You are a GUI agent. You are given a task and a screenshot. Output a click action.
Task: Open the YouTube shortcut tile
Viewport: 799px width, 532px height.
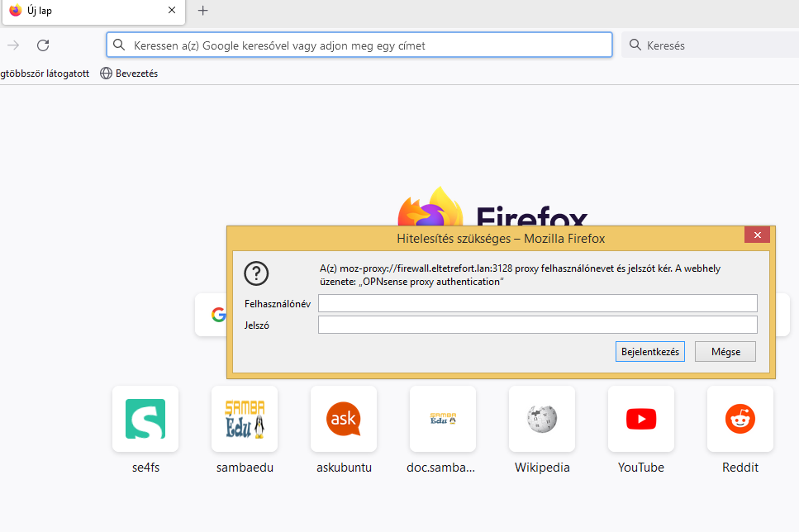point(641,419)
